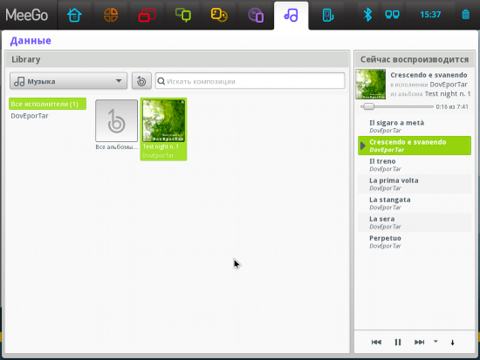Viewport: 480px width, 360px height.
Task: Focus the Искать композиции search field
Action: [x=250, y=81]
